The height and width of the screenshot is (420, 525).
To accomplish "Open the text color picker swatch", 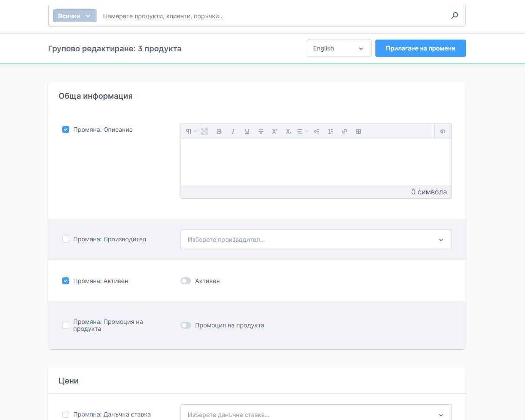I will coord(204,131).
